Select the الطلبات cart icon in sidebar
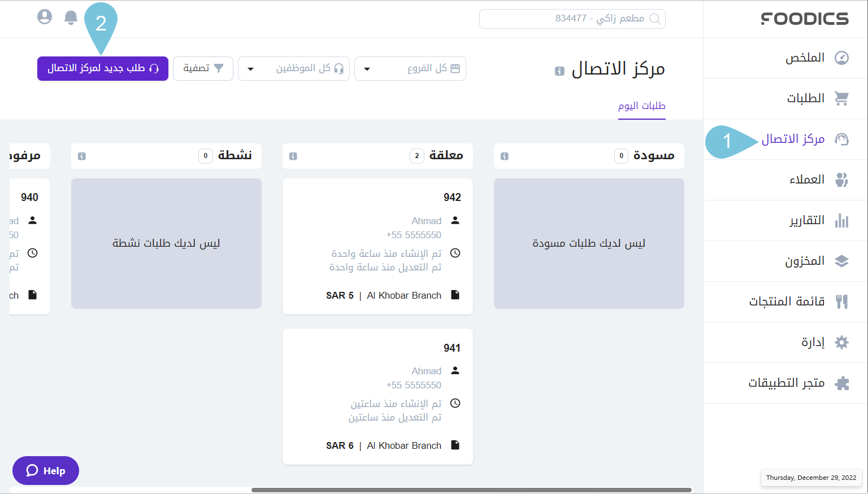This screenshot has height=494, width=868. tap(841, 98)
